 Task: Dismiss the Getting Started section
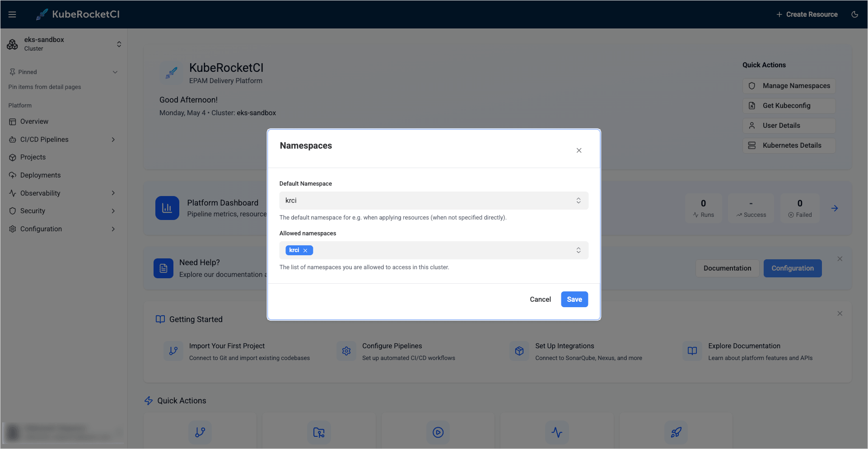(840, 313)
